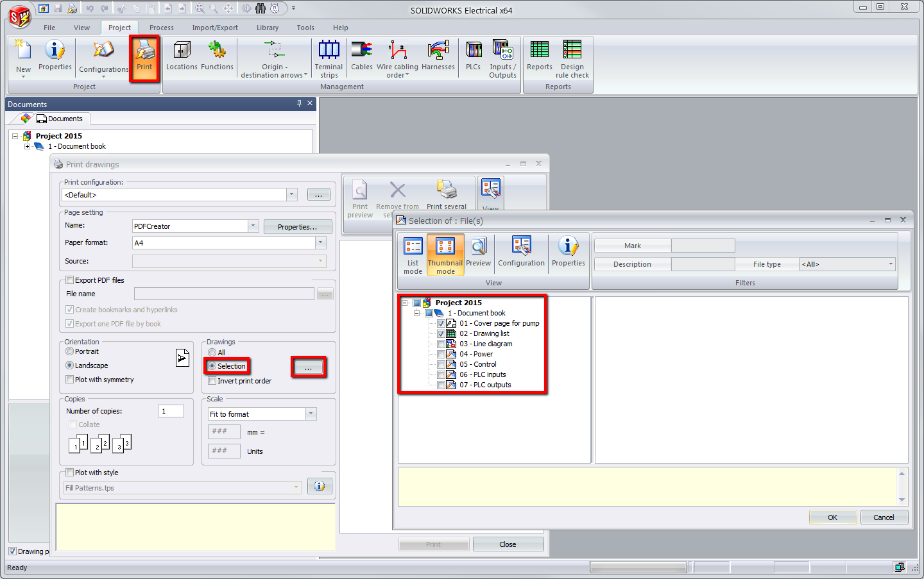Open Paper format dropdown

click(321, 242)
